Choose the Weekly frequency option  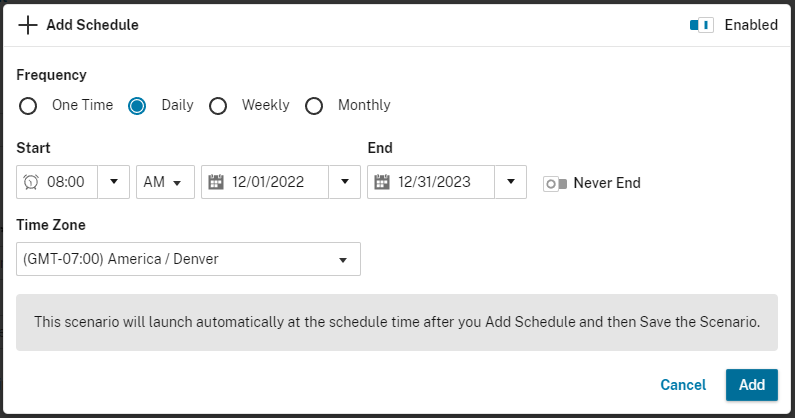[x=218, y=106]
